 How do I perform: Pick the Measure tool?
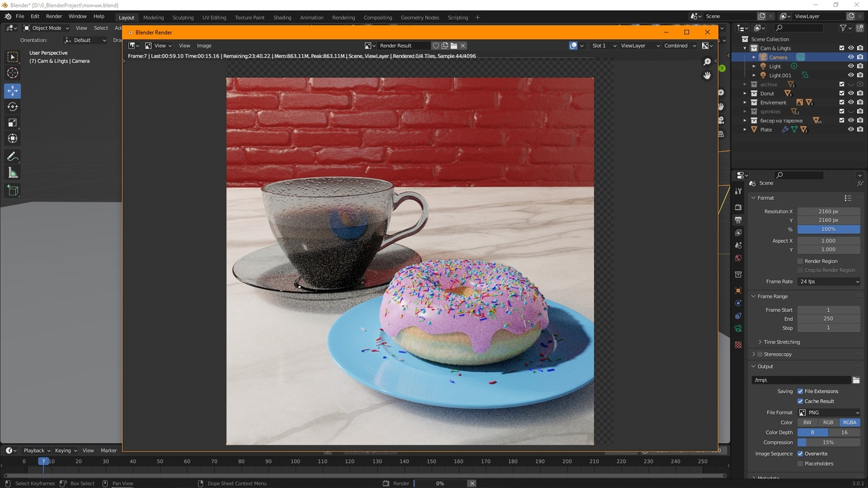(x=12, y=173)
